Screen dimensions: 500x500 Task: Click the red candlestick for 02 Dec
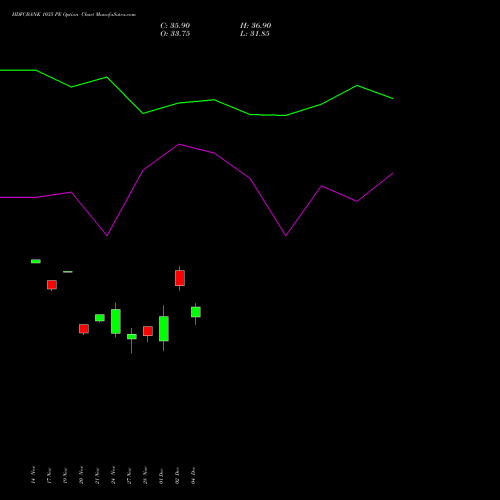coord(180,278)
